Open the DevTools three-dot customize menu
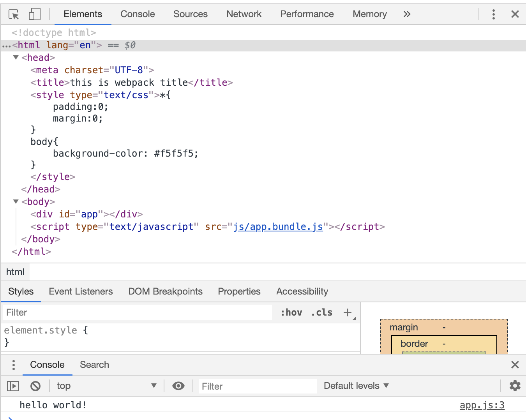Image resolution: width=526 pixels, height=420 pixels. pyautogui.click(x=494, y=14)
